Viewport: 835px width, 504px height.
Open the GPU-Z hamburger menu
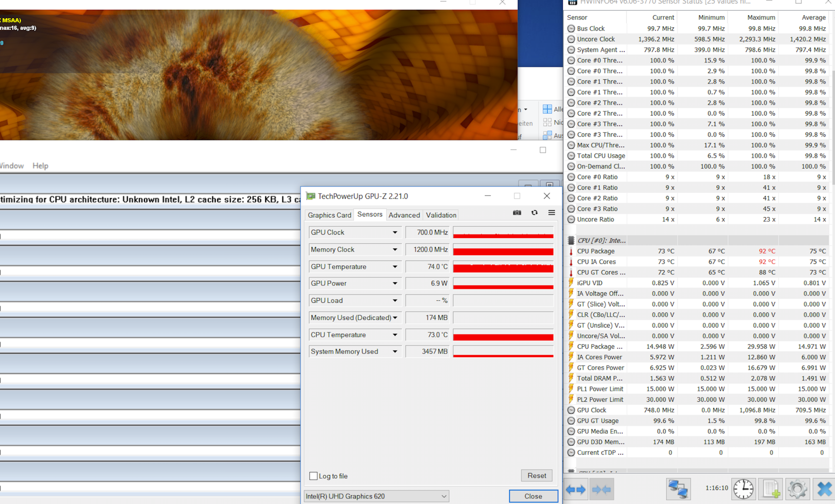551,212
